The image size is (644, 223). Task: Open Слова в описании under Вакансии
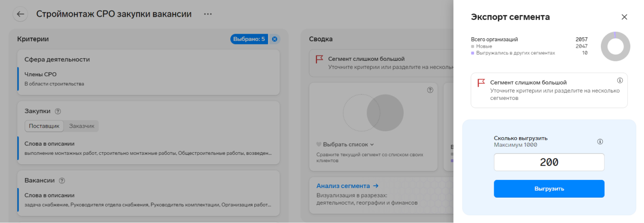[149, 200]
